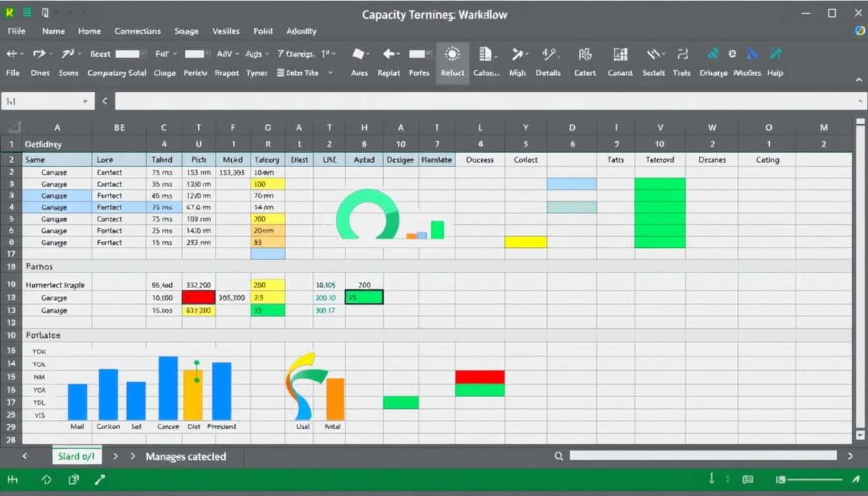Adjust the zoom slider in the status bar

[x=815, y=480]
